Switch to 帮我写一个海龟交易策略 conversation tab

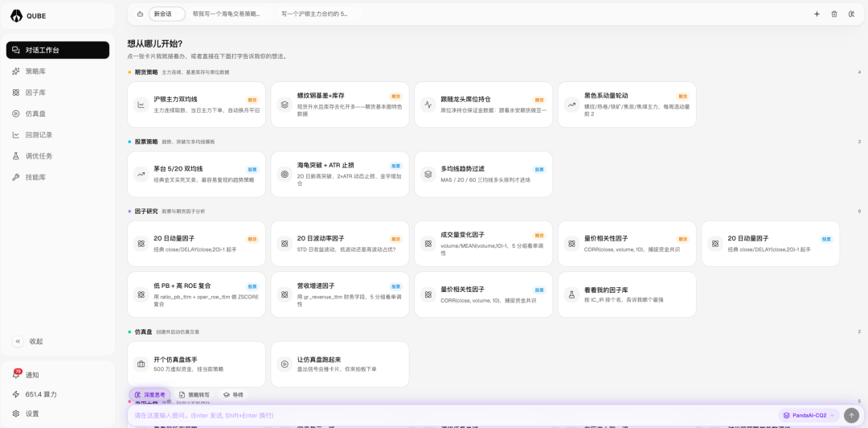[x=226, y=14]
